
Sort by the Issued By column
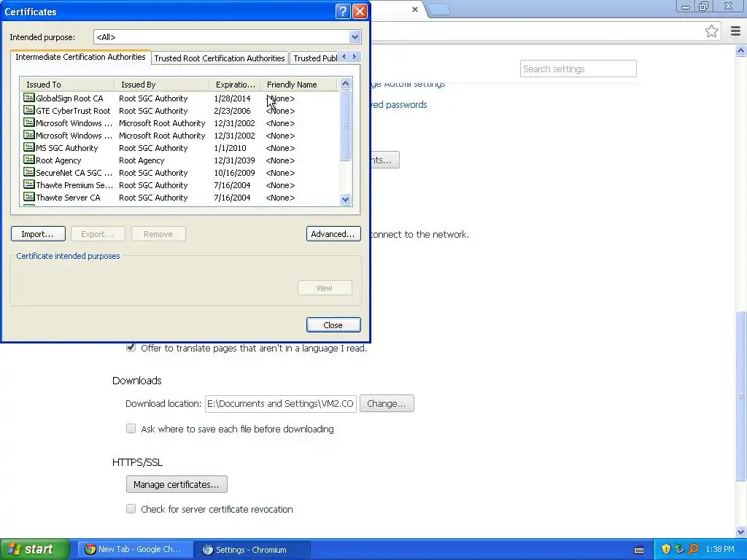(161, 85)
